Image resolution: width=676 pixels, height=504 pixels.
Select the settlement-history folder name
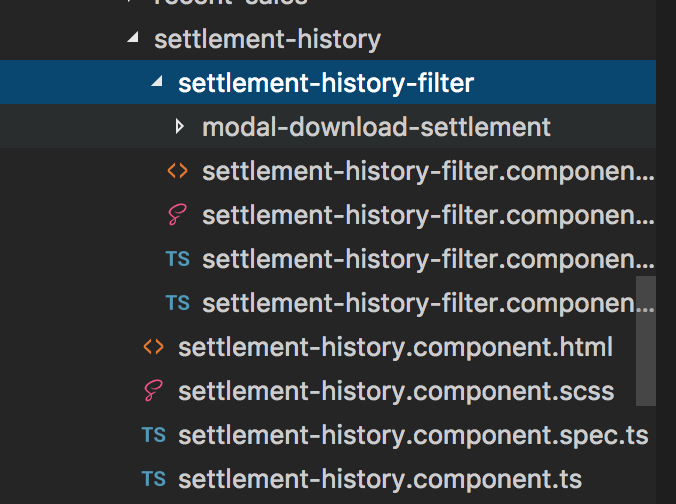click(x=267, y=40)
